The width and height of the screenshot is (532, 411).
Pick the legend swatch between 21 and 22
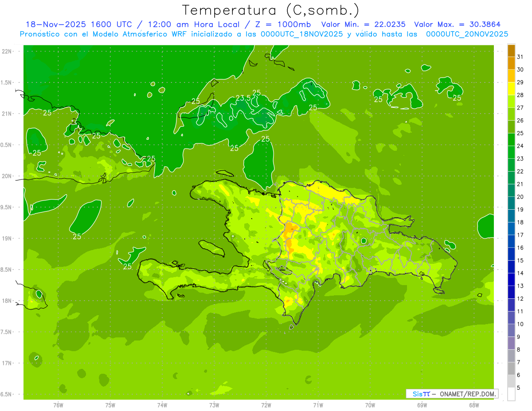511,178
